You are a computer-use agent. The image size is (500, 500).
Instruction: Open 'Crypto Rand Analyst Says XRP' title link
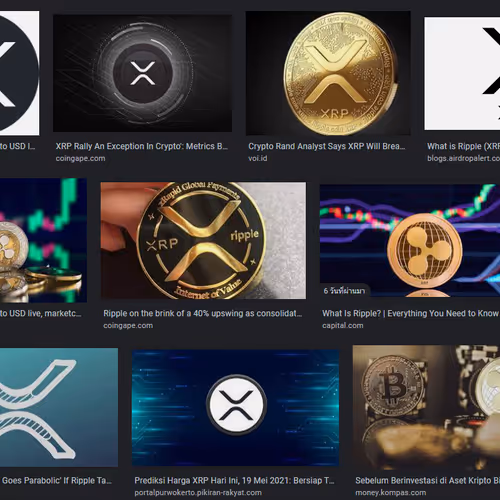point(327,146)
